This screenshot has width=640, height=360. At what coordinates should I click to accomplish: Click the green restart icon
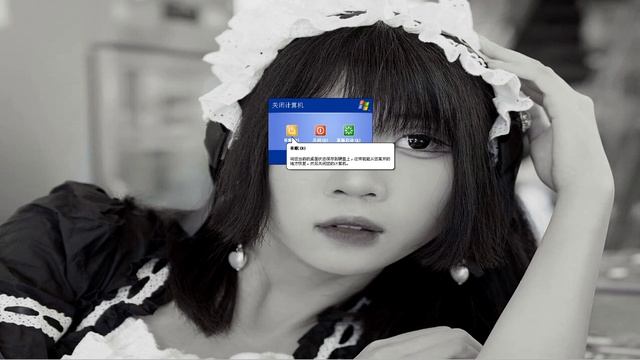pyautogui.click(x=349, y=131)
